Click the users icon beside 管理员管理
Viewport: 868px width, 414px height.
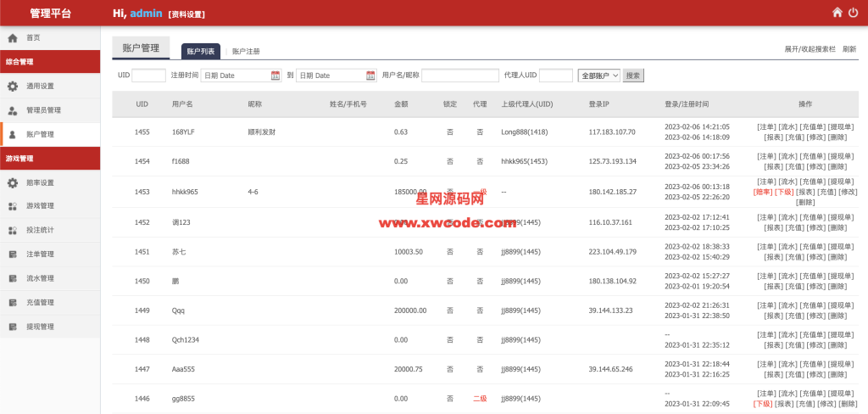pyautogui.click(x=12, y=110)
